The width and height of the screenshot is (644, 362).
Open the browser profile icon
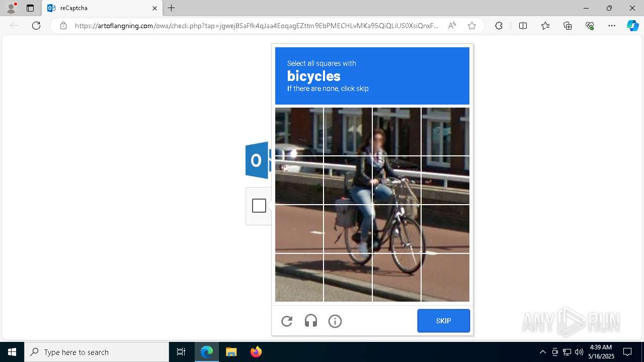[11, 8]
